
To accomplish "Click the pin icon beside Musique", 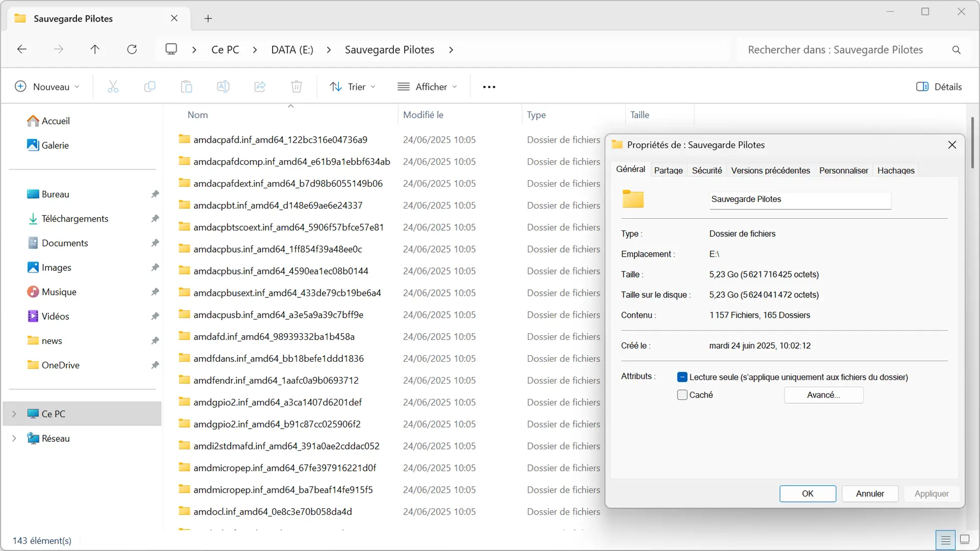I will pos(155,292).
